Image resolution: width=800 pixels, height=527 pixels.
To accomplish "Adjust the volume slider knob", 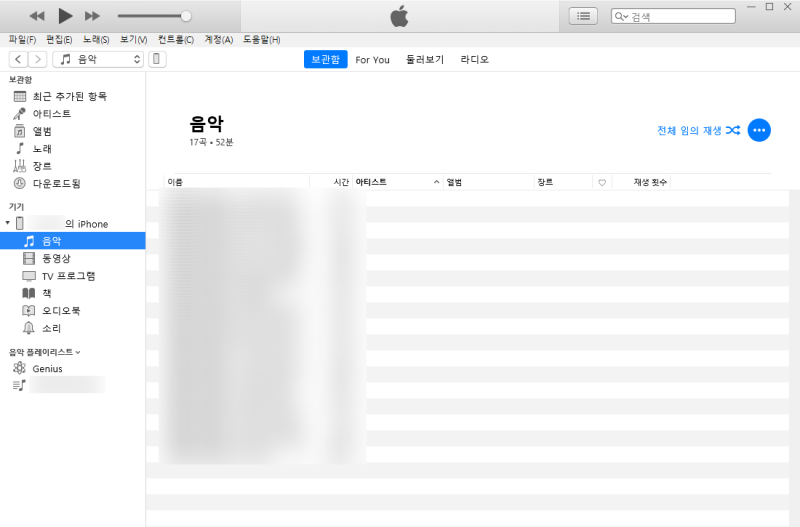I will pyautogui.click(x=186, y=16).
